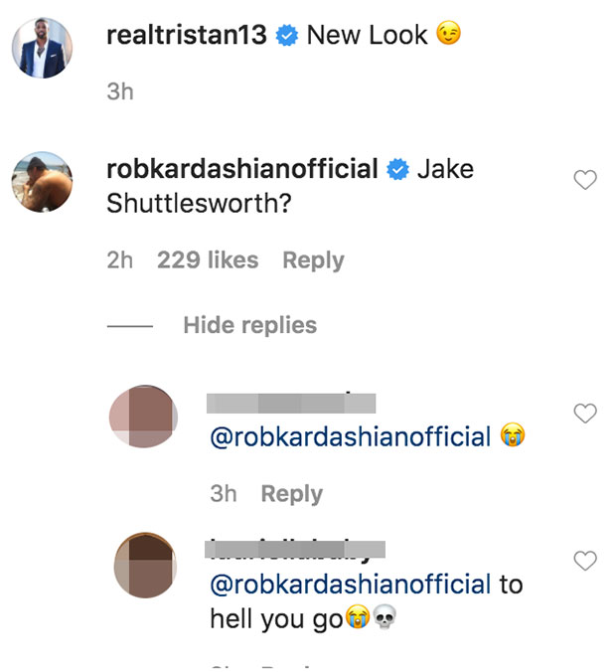Screen dimensions: 616x672
Task: Click the verified badge beside realtristan13
Action: click(287, 36)
